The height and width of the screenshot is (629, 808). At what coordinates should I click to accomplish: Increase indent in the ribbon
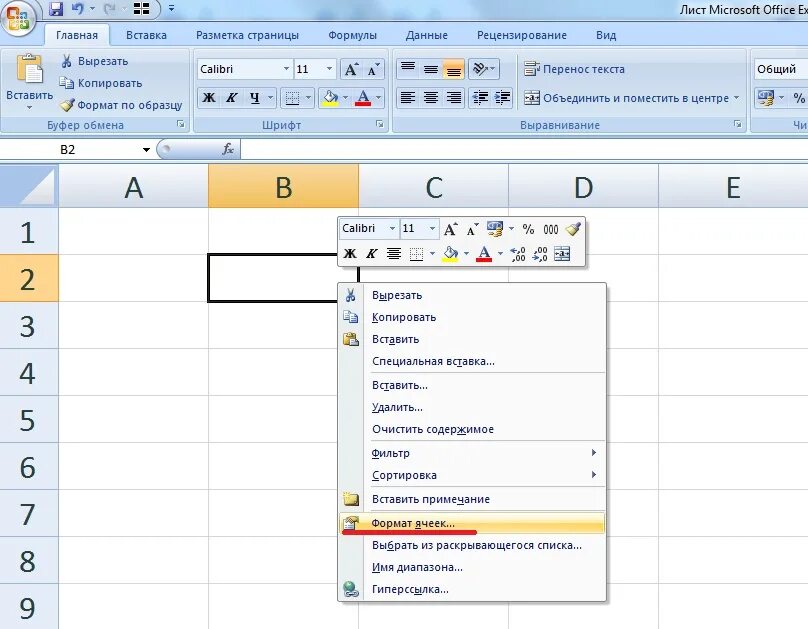(x=502, y=98)
